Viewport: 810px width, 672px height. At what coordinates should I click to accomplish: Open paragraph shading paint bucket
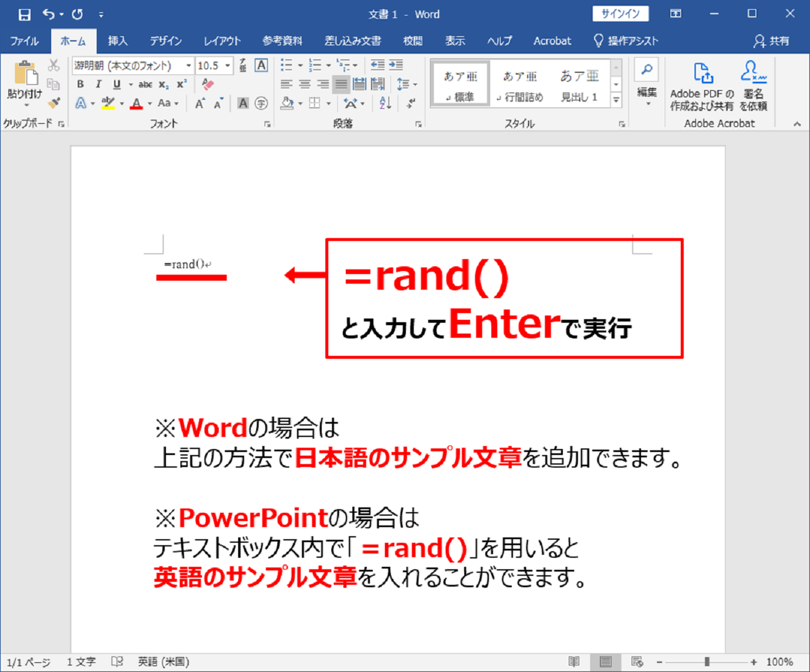[287, 103]
